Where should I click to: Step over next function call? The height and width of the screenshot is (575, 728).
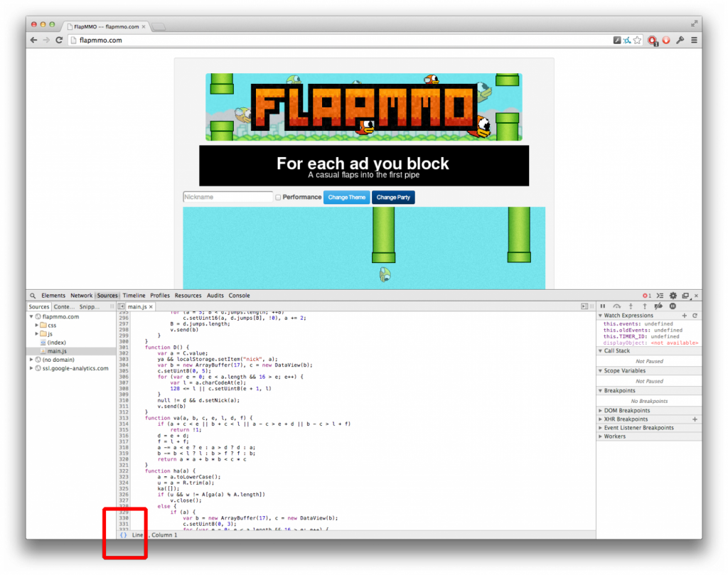616,306
